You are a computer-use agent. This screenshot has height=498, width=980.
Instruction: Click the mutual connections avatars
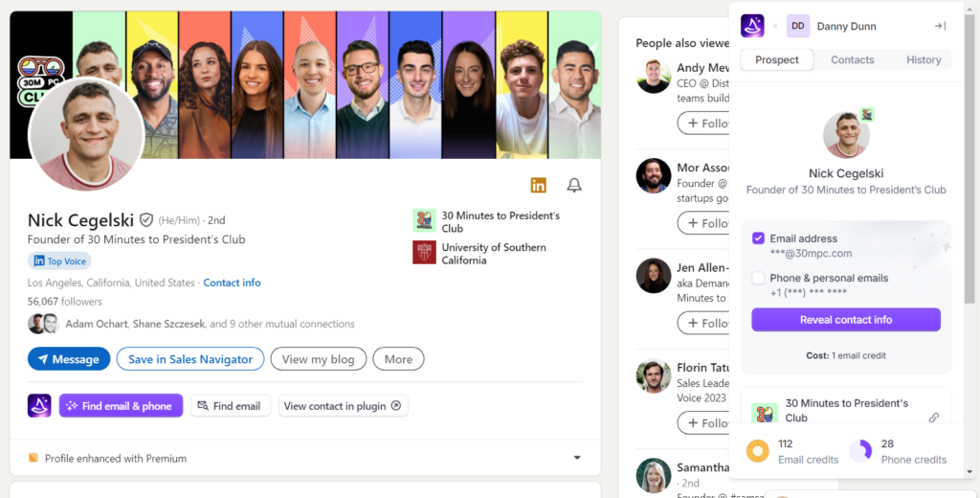[43, 324]
